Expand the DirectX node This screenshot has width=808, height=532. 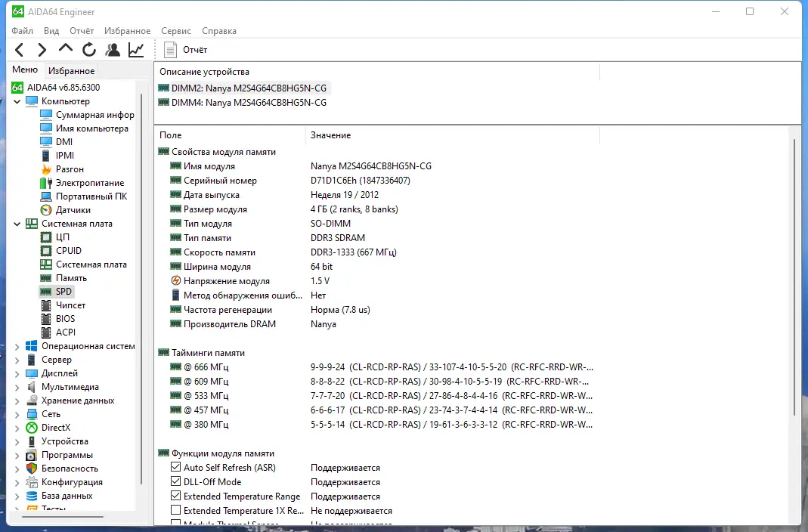click(x=17, y=428)
